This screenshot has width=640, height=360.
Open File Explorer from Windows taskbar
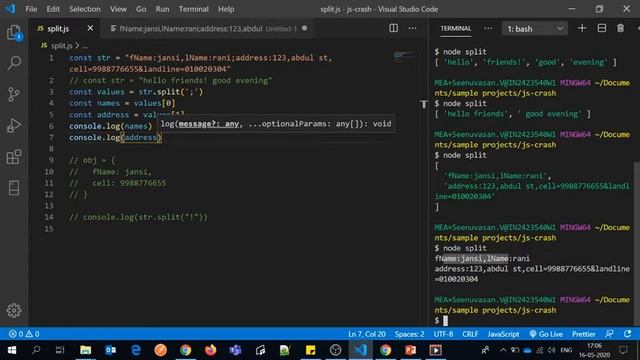85,350
